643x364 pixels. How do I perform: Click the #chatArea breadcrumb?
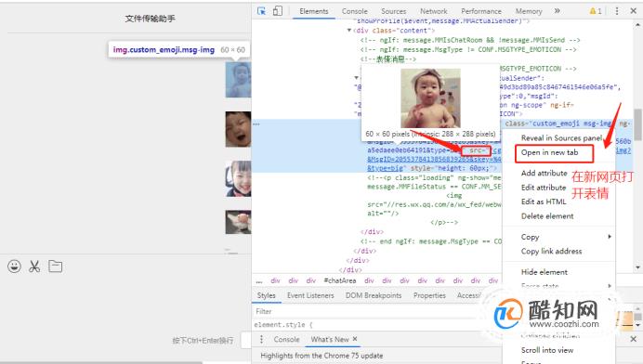[339, 280]
